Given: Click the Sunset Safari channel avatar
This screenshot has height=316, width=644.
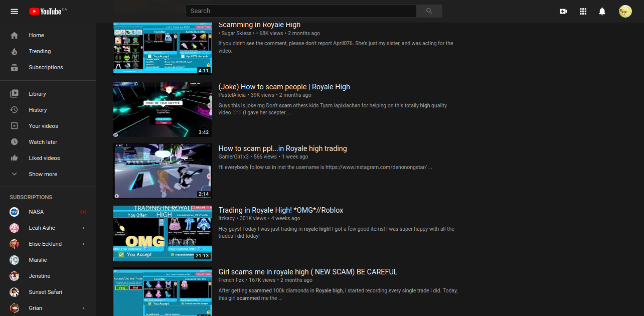Looking at the screenshot, I should coord(15,292).
